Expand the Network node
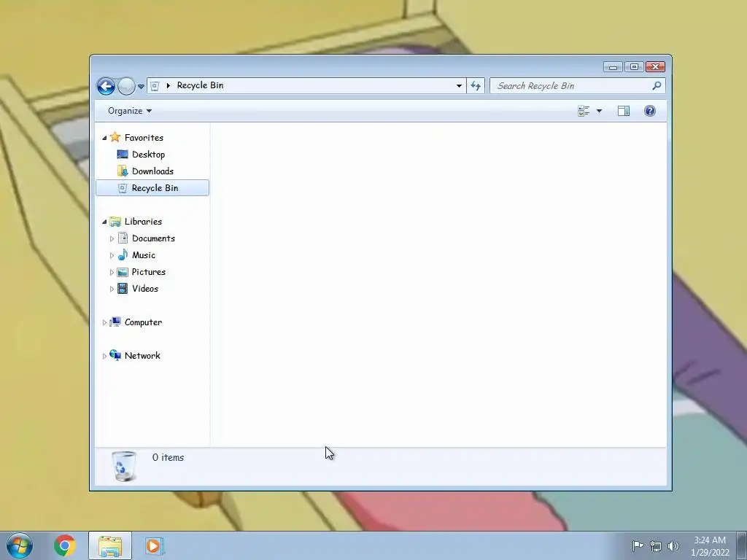747x560 pixels. pyautogui.click(x=104, y=356)
